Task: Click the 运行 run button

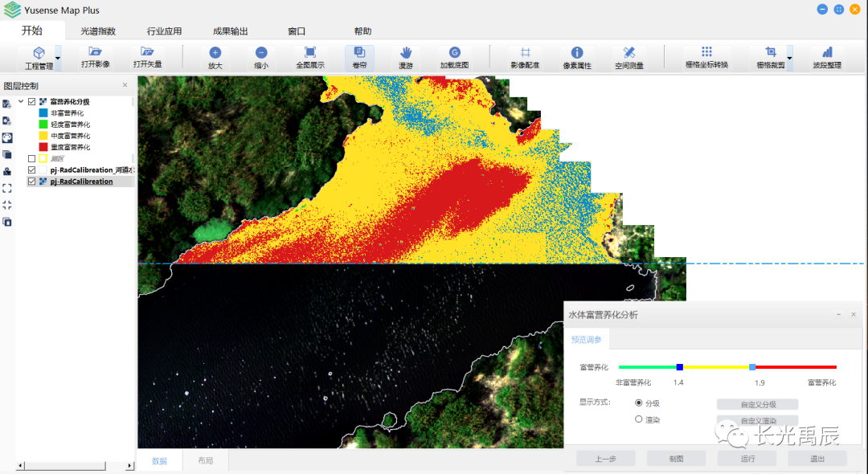Action: pos(747,459)
